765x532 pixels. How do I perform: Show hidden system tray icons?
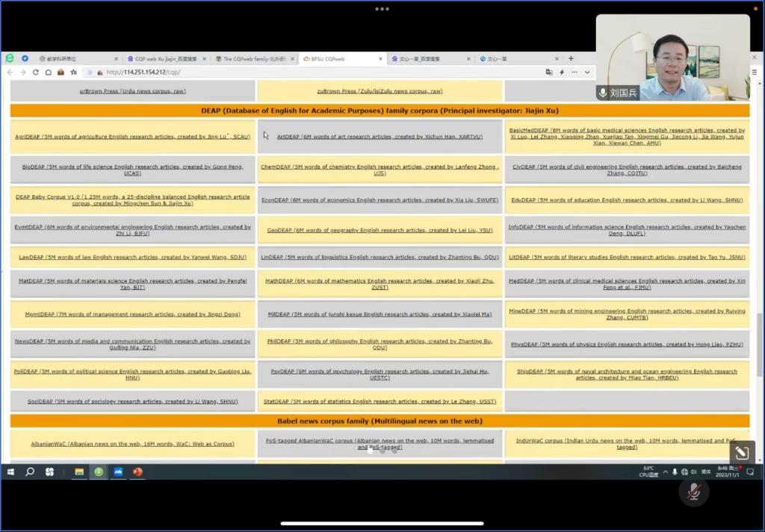point(665,472)
